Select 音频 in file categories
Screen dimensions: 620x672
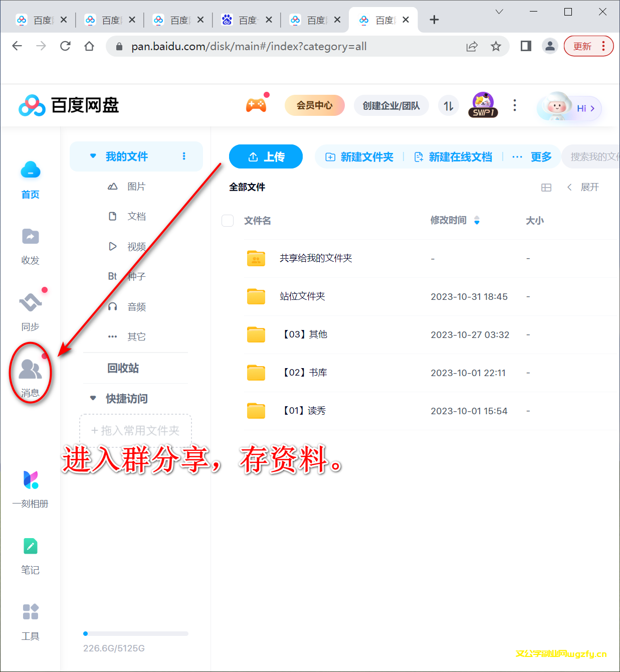[136, 306]
